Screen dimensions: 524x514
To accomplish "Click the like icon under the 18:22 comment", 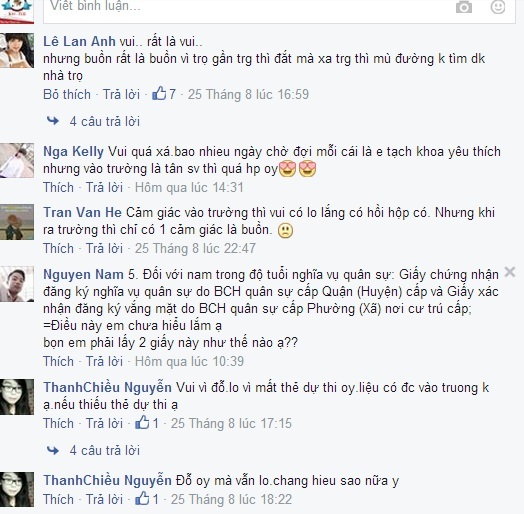I will [x=142, y=499].
